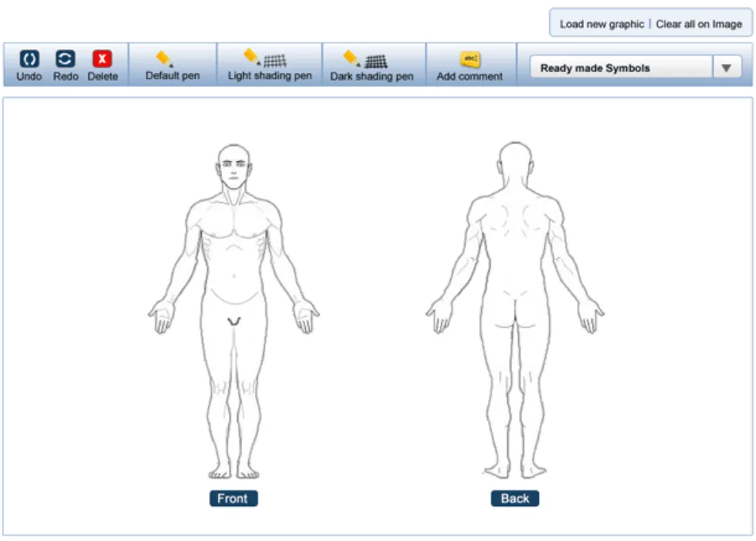The height and width of the screenshot is (541, 756).
Task: Click the Front label button
Action: pyautogui.click(x=233, y=499)
